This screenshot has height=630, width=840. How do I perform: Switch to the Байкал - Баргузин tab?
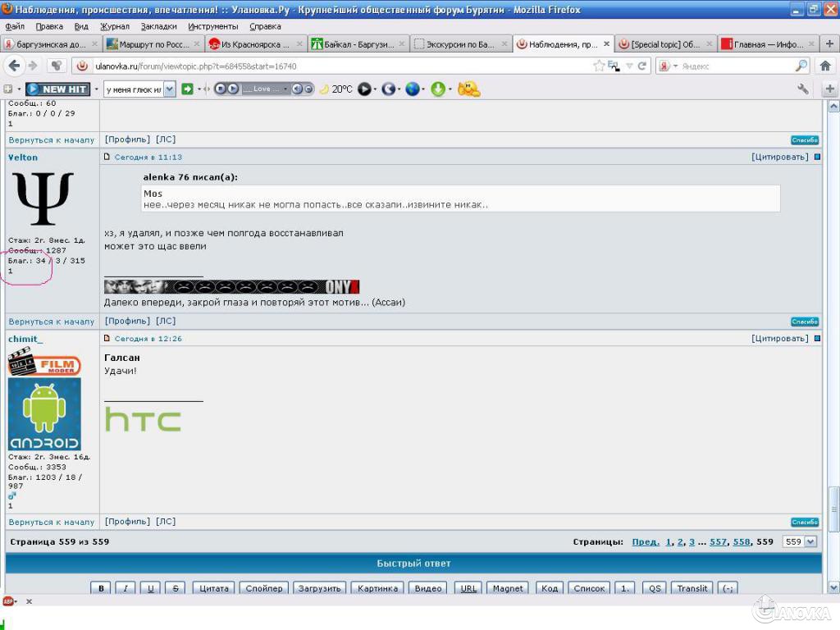[x=358, y=44]
